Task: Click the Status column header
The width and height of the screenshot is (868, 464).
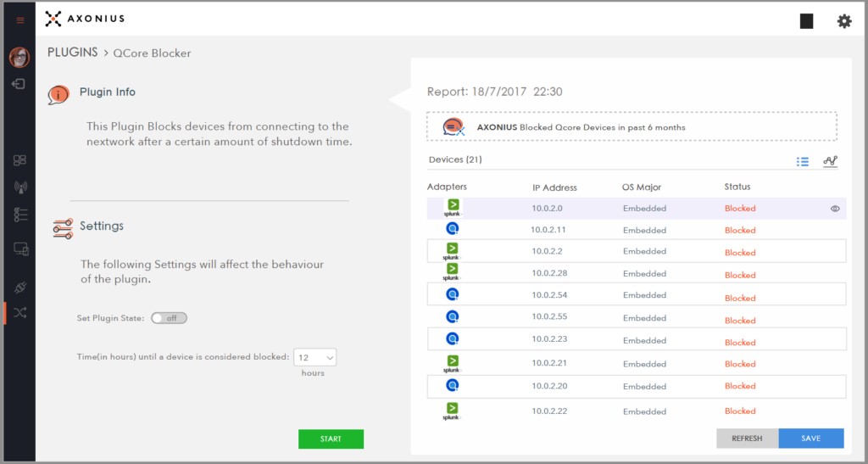Action: coord(737,187)
